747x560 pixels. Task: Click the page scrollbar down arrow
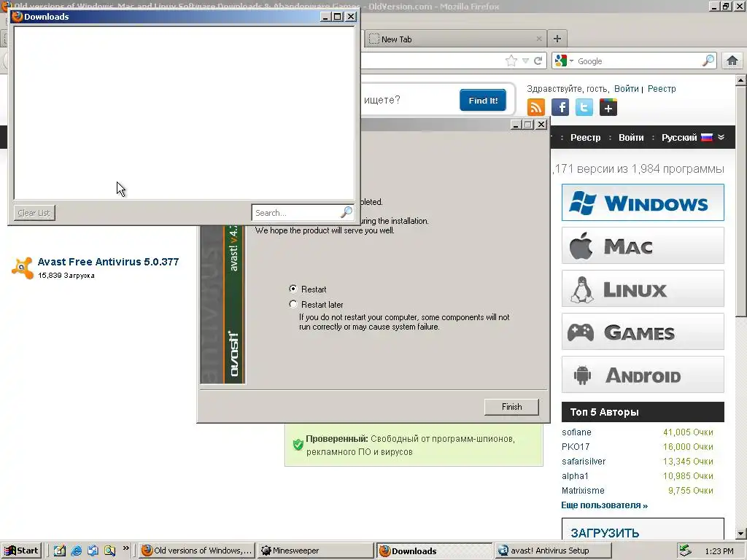point(740,533)
